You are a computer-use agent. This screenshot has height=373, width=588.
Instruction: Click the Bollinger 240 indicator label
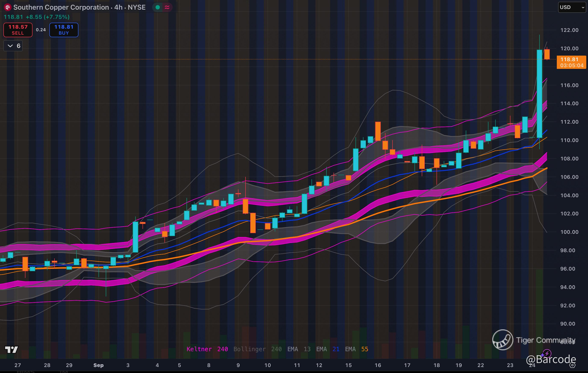(x=257, y=349)
